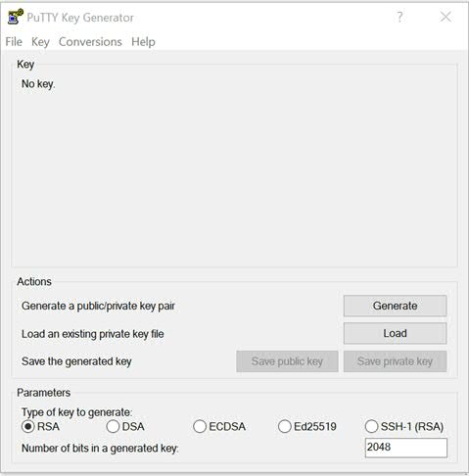This screenshot has width=469, height=476.
Task: Choose the SSH-1 (RSA) key type
Action: point(371,427)
